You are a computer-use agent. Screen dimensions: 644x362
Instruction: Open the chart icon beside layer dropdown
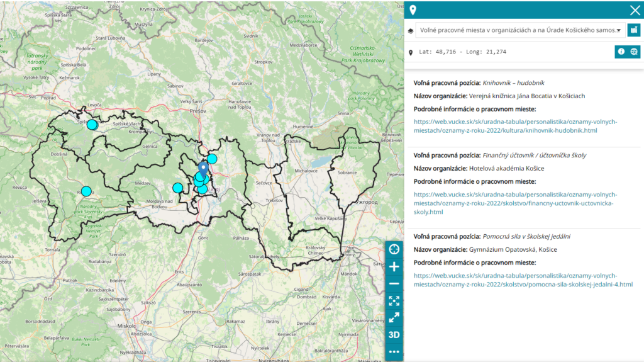tap(634, 30)
